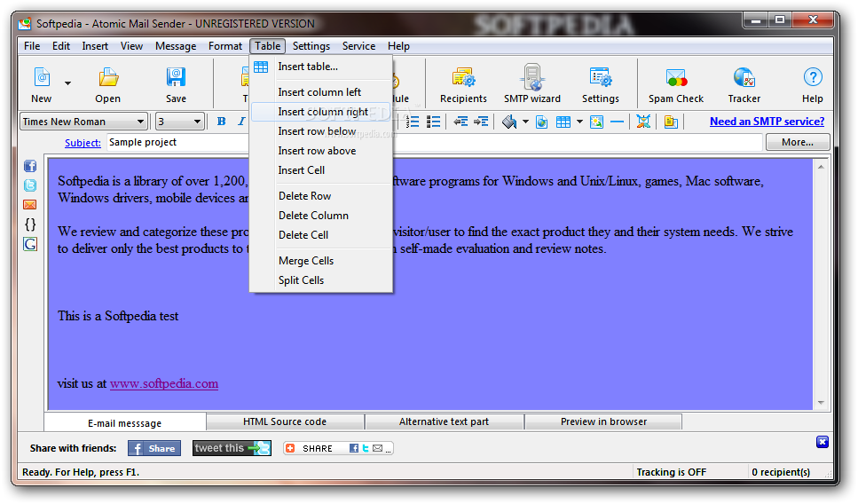The width and height of the screenshot is (858, 504).
Task: Choose Insert column right
Action: pyautogui.click(x=321, y=112)
